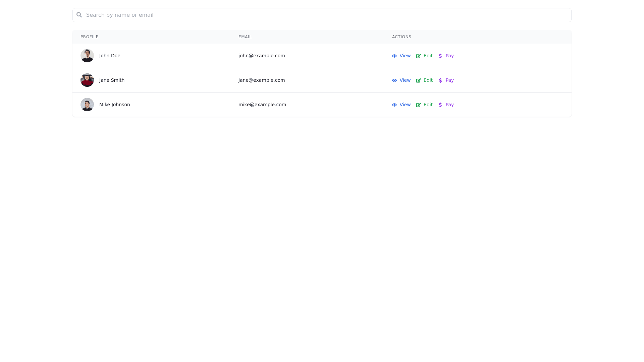The image size is (644, 362).
Task: Click the green Edit pencil icon for Jane Smith
Action: click(x=419, y=80)
